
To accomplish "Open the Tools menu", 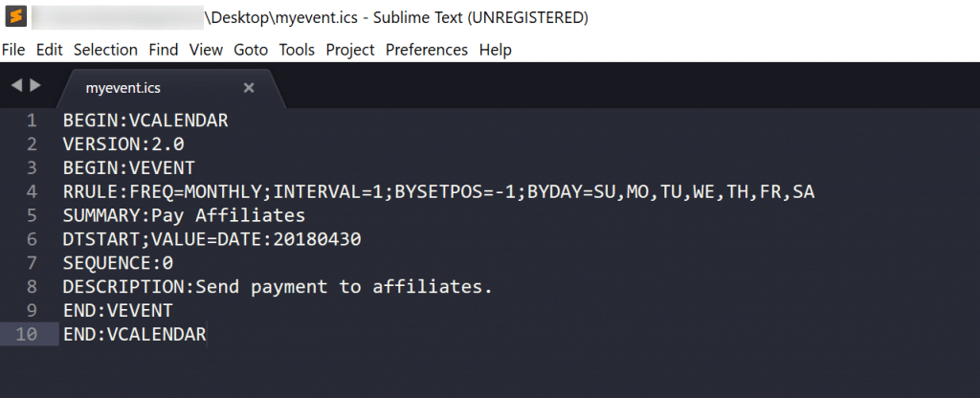I will (x=297, y=50).
